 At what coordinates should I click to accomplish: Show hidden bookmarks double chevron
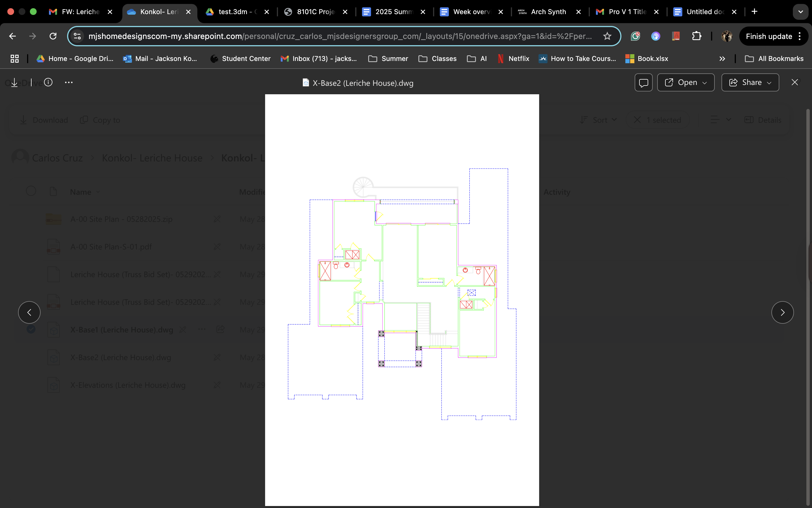click(722, 59)
